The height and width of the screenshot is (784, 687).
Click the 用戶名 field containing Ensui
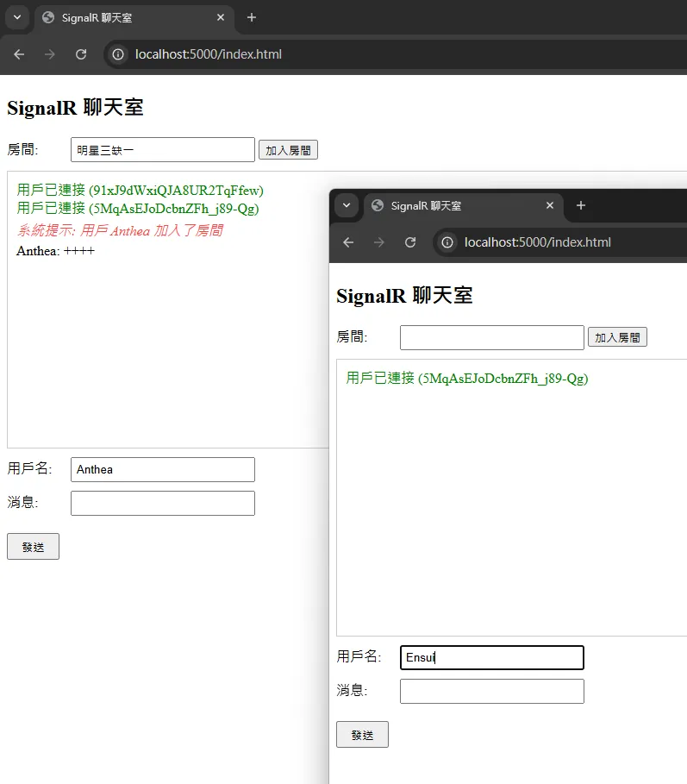[x=492, y=657]
